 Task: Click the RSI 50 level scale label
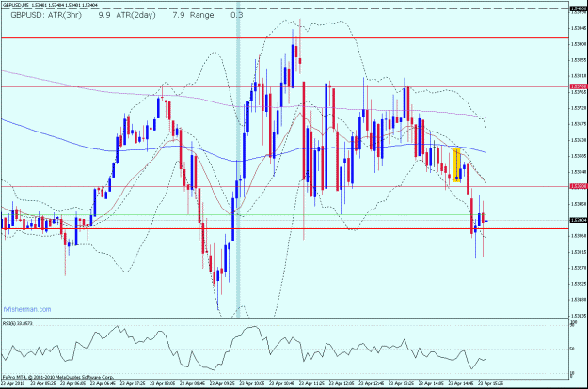(572, 349)
